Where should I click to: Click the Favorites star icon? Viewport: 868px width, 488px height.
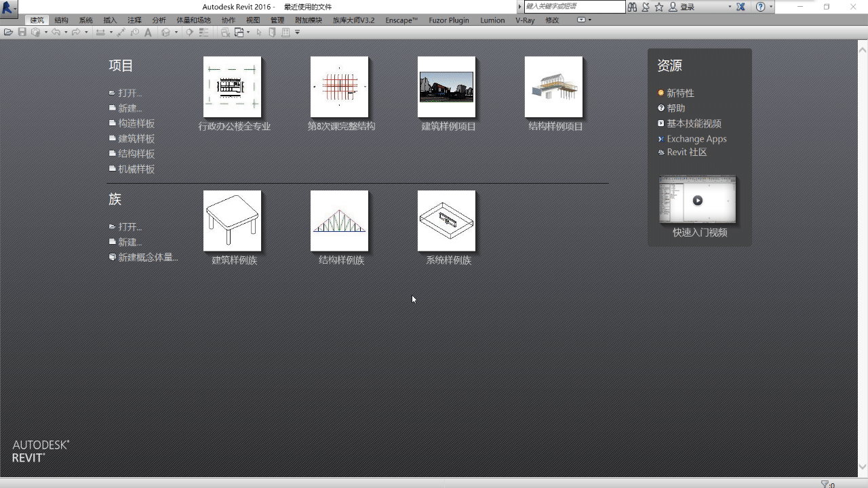pyautogui.click(x=658, y=7)
